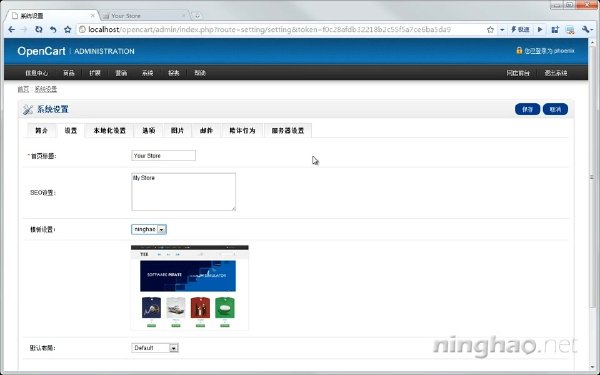Open the 欺诈行为 tab
Viewport: 600px width, 375px height.
click(x=242, y=130)
